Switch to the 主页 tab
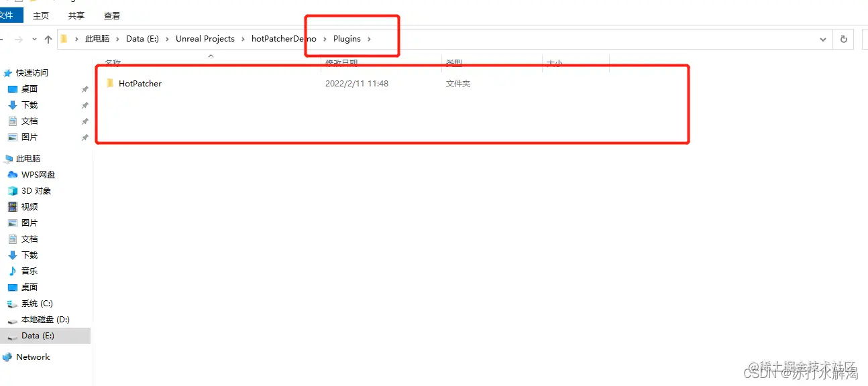 click(41, 15)
